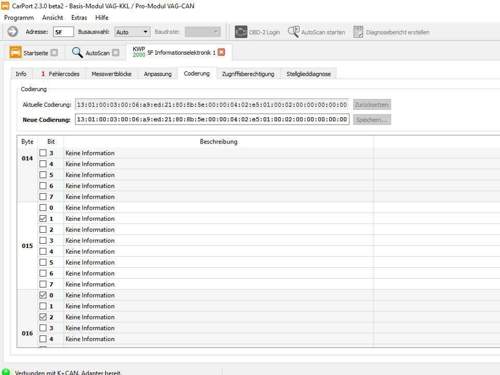The height and width of the screenshot is (375, 500).
Task: Click the KWP 2000 protocol icon
Action: pos(139,52)
